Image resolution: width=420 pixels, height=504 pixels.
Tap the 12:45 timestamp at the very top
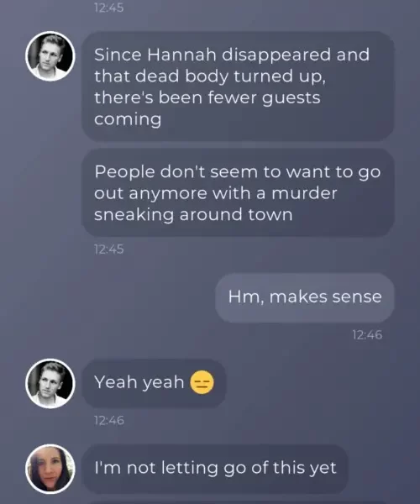click(x=109, y=8)
